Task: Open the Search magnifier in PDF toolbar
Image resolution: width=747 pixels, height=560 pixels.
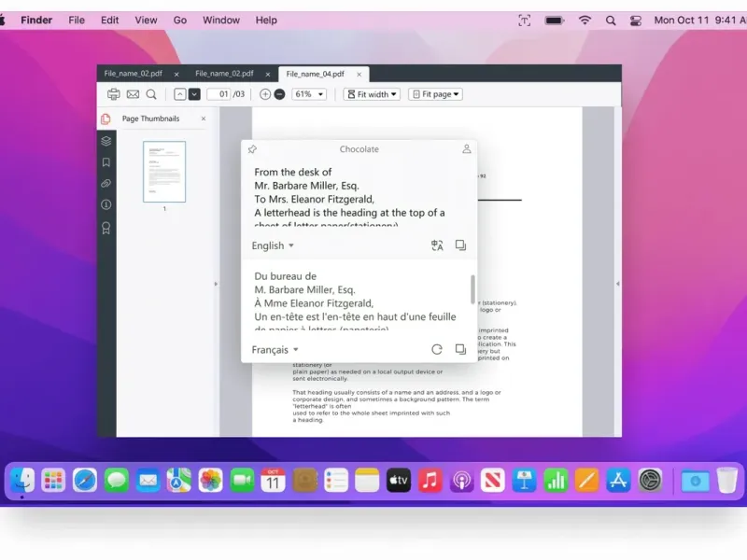Action: [x=151, y=94]
